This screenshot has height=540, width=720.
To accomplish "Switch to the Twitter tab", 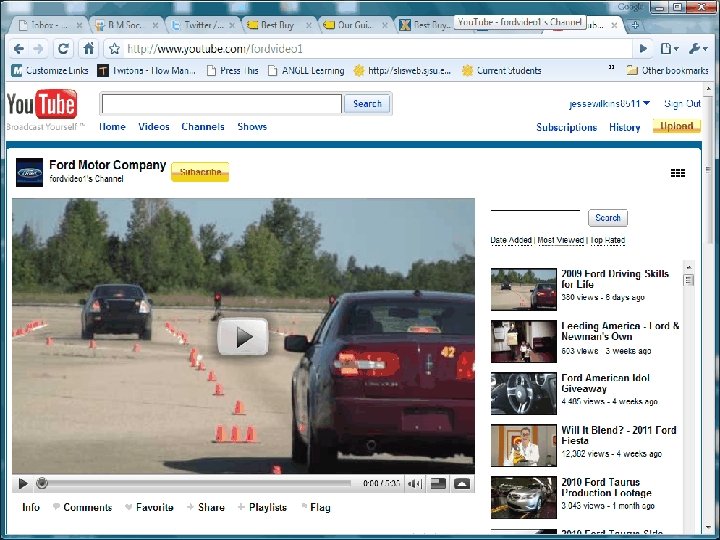I will [x=203, y=25].
